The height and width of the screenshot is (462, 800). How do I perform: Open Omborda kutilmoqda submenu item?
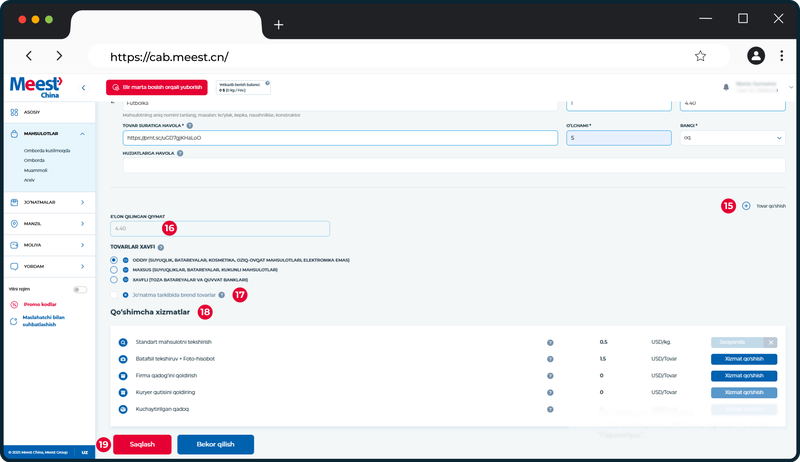point(47,151)
